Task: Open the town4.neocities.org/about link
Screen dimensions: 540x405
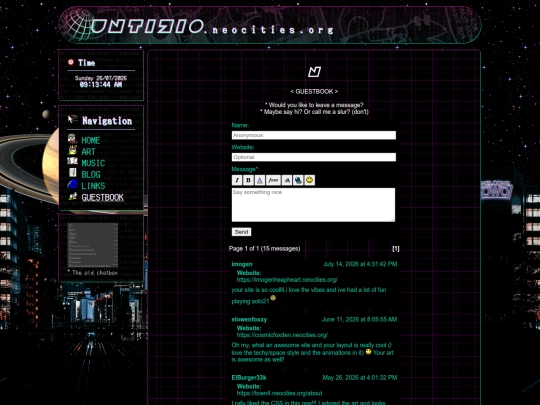Action: click(279, 393)
